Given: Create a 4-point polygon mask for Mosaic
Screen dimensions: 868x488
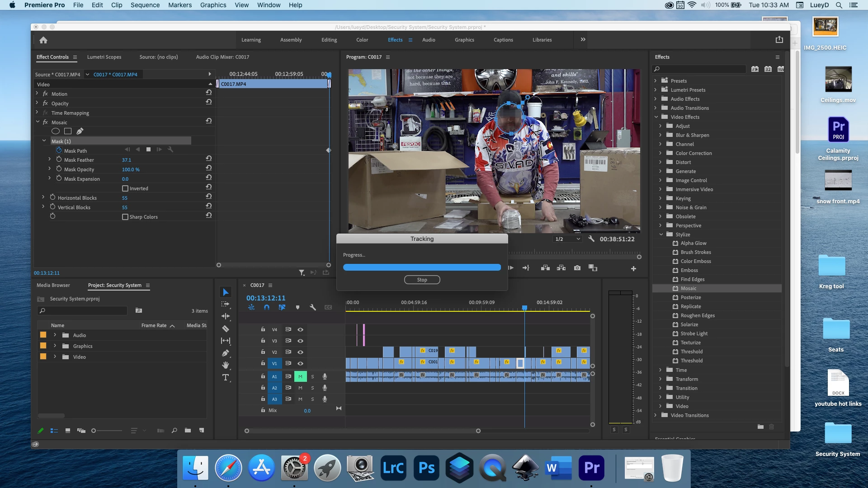Looking at the screenshot, I should [68, 131].
